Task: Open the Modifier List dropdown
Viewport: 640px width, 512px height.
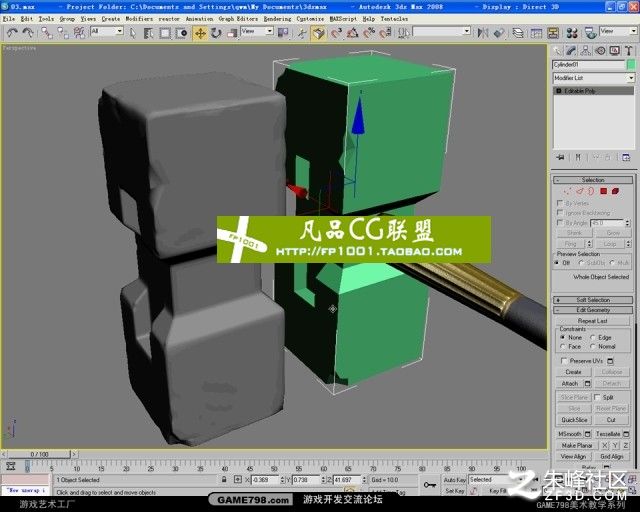Action: point(593,78)
